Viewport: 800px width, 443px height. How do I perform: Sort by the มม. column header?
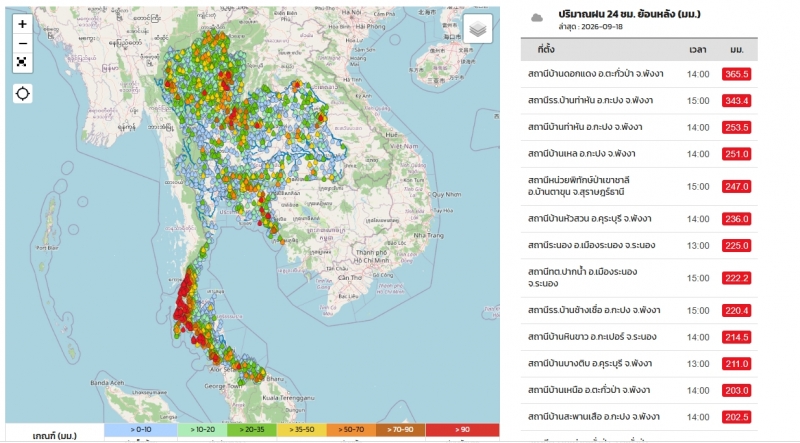737,50
